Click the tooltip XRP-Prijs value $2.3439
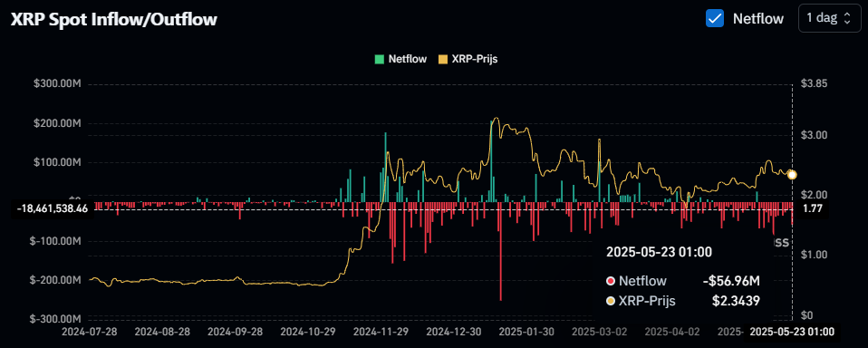 [736, 301]
